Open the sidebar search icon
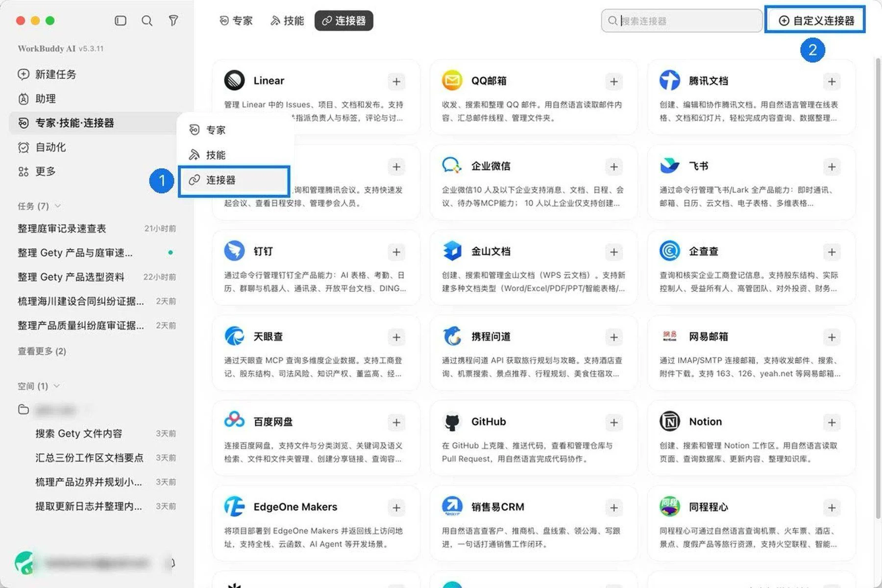The image size is (882, 588). pos(147,21)
